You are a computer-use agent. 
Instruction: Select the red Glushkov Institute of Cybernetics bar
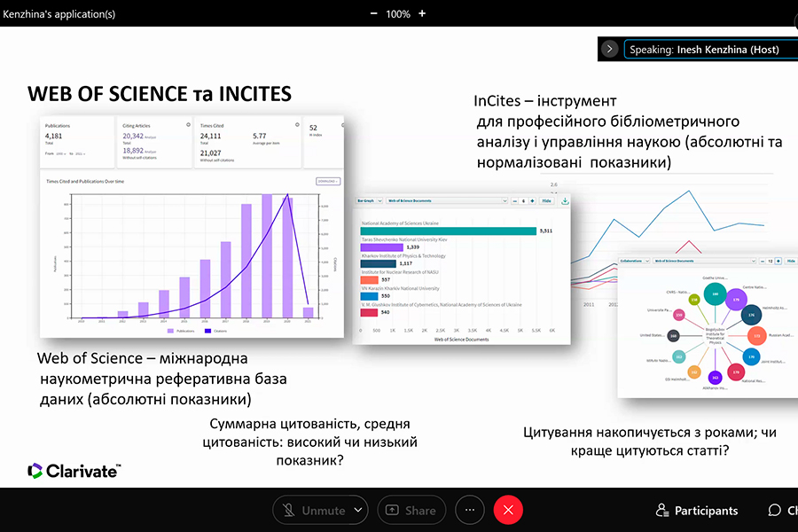(369, 313)
